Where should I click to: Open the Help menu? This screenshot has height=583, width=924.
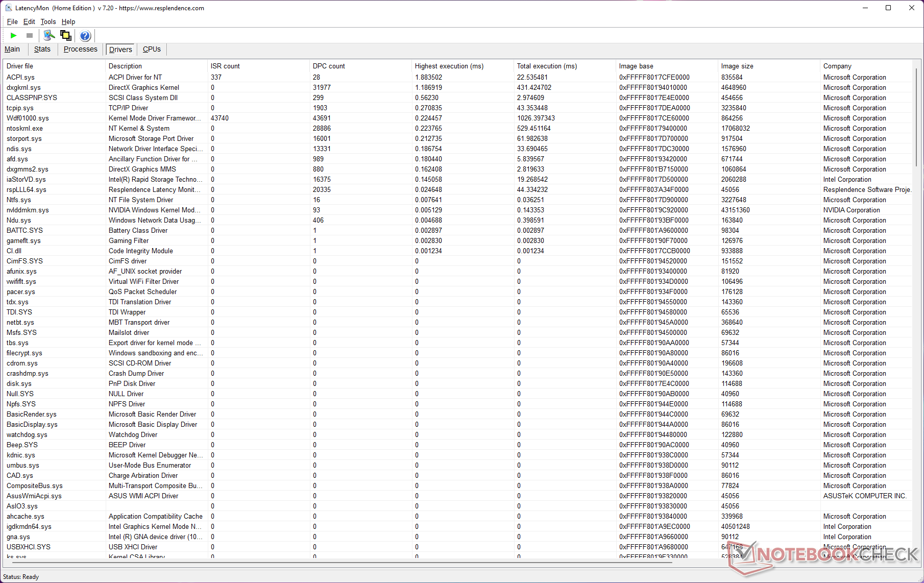point(68,21)
